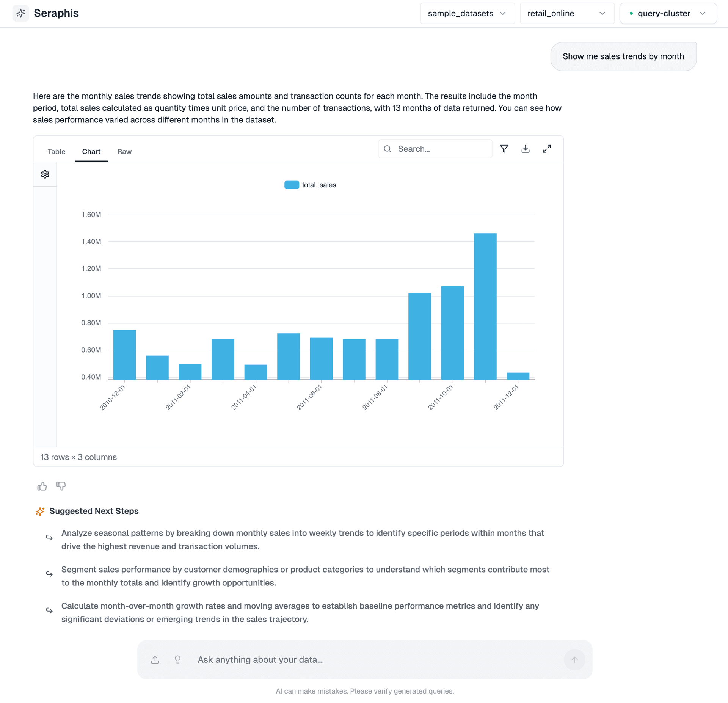
Task: Click the Seraphis sparkle logo
Action: pyautogui.click(x=21, y=13)
